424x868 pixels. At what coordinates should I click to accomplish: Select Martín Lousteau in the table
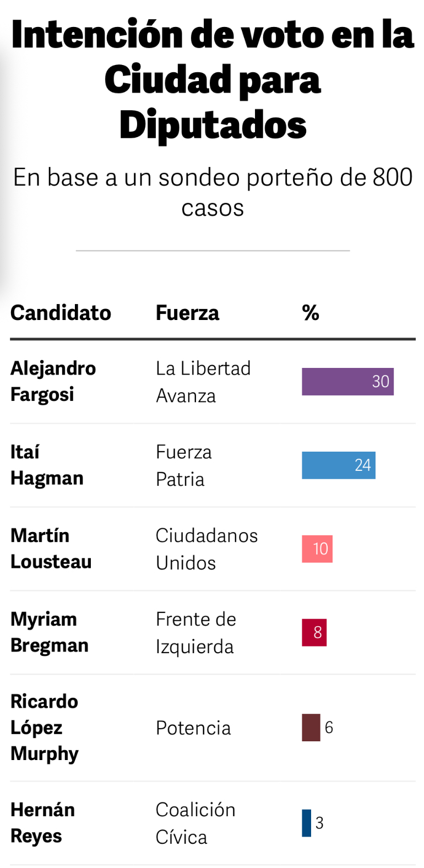51,549
